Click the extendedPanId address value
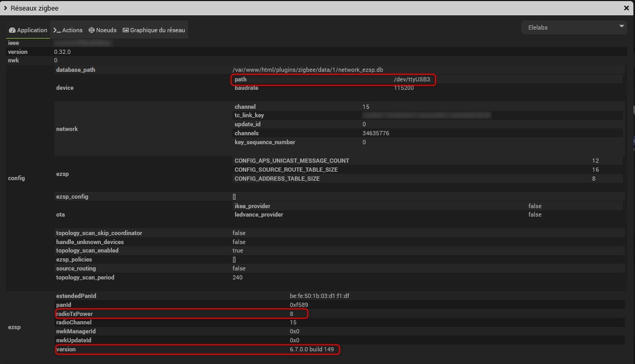This screenshot has height=364, width=635. pyautogui.click(x=320, y=296)
